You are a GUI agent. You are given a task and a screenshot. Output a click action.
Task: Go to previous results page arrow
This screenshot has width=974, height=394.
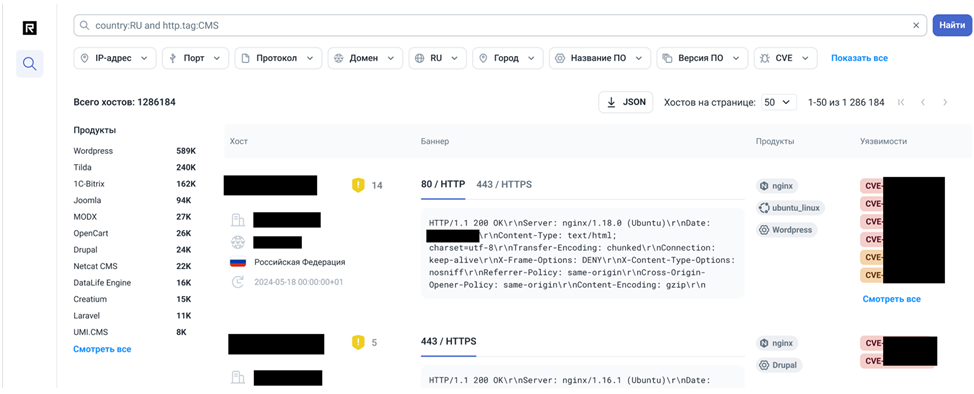pos(923,103)
